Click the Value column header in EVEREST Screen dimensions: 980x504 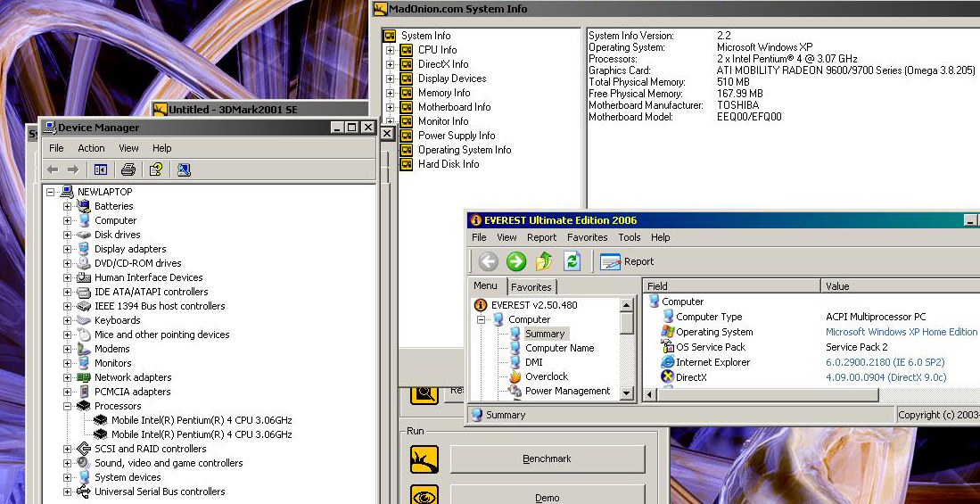tap(900, 286)
